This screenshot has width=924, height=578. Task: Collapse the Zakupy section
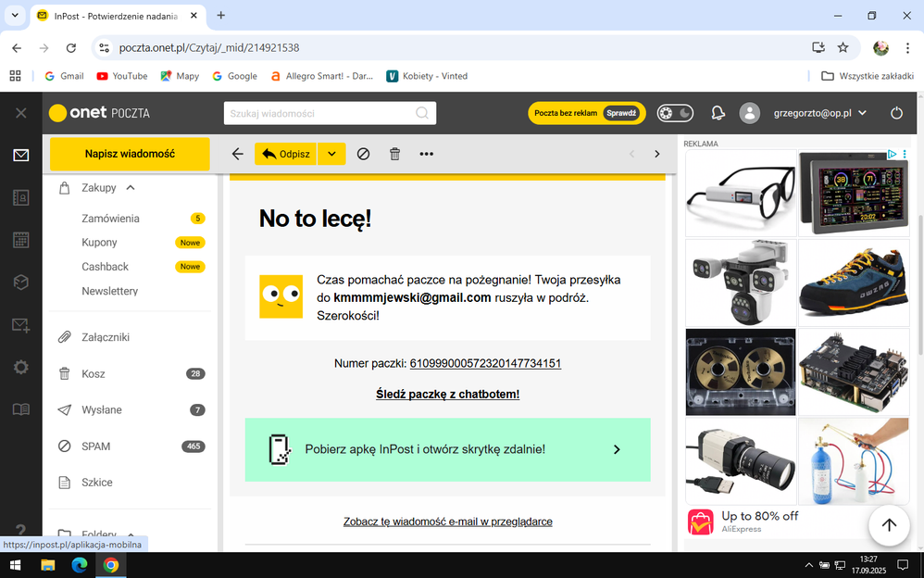[x=131, y=187]
